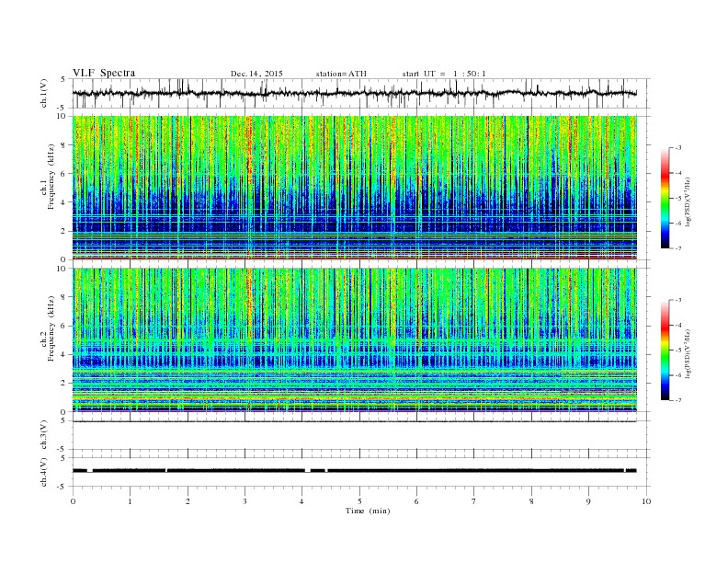
Task: Click inside the ch.2 spectrogram panel
Action: coord(354,339)
